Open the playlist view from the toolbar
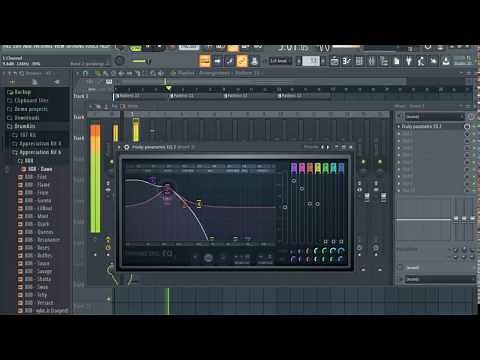480x360 pixels. pos(334,61)
